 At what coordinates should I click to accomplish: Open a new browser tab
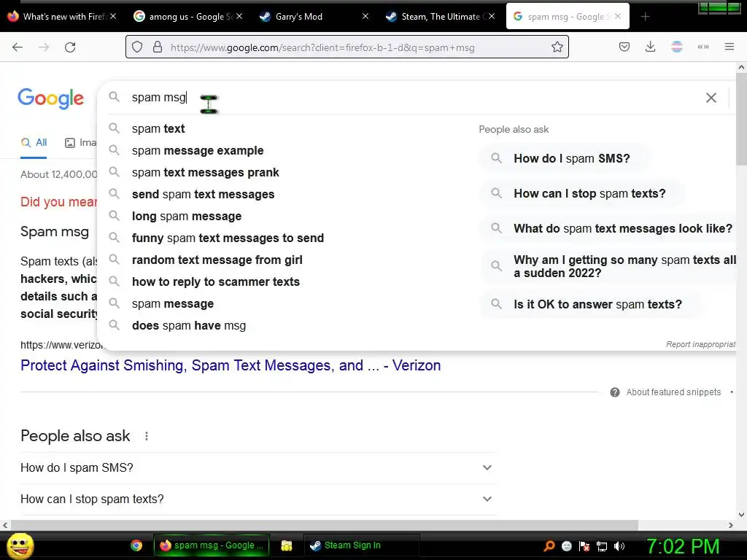pyautogui.click(x=645, y=17)
